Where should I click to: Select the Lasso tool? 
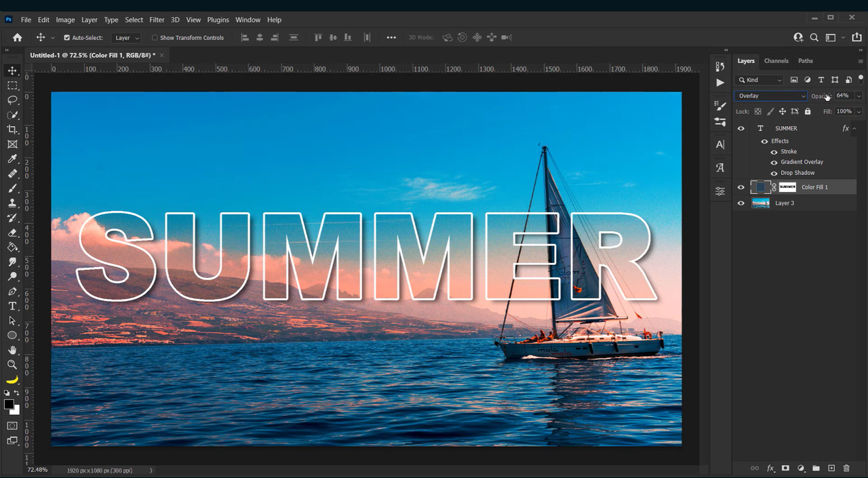12,100
